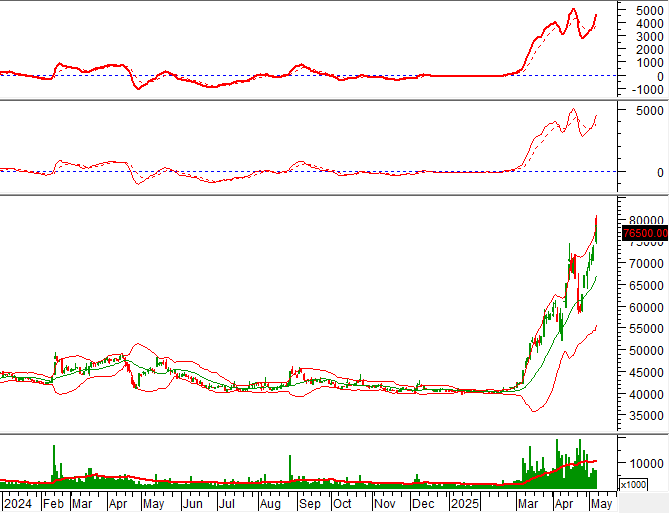Viewport: 669px width, 513px height.
Task: Click the 10000 volume axis label
Action: (646, 463)
